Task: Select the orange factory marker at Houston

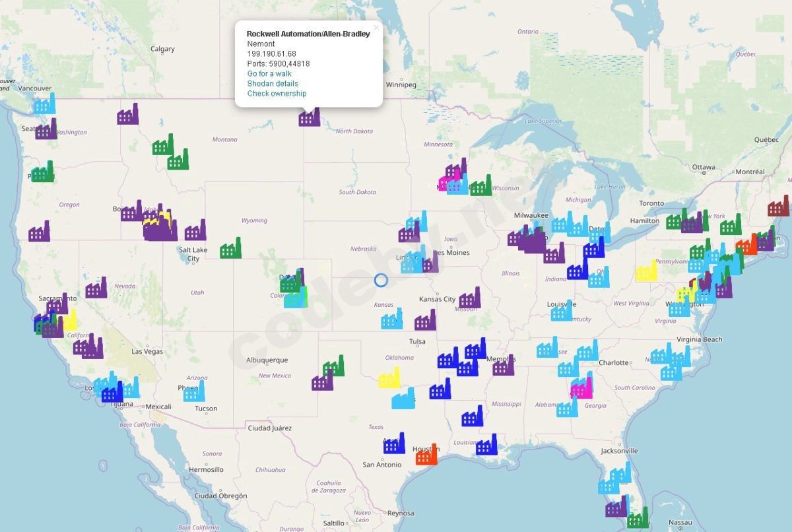Action: pyautogui.click(x=426, y=455)
